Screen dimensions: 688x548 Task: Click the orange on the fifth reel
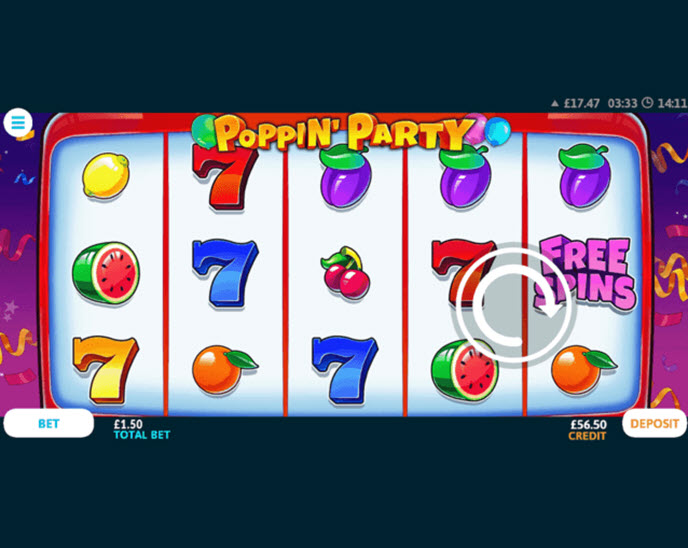584,369
